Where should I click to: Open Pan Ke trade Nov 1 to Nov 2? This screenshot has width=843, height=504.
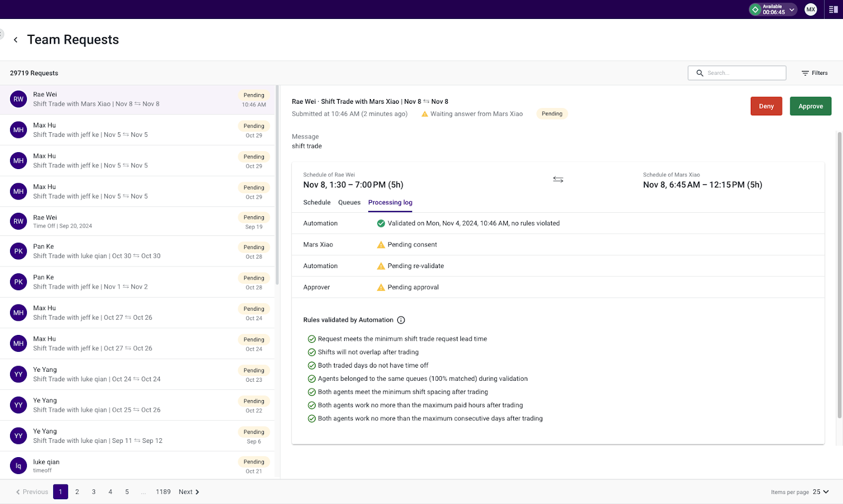(137, 282)
